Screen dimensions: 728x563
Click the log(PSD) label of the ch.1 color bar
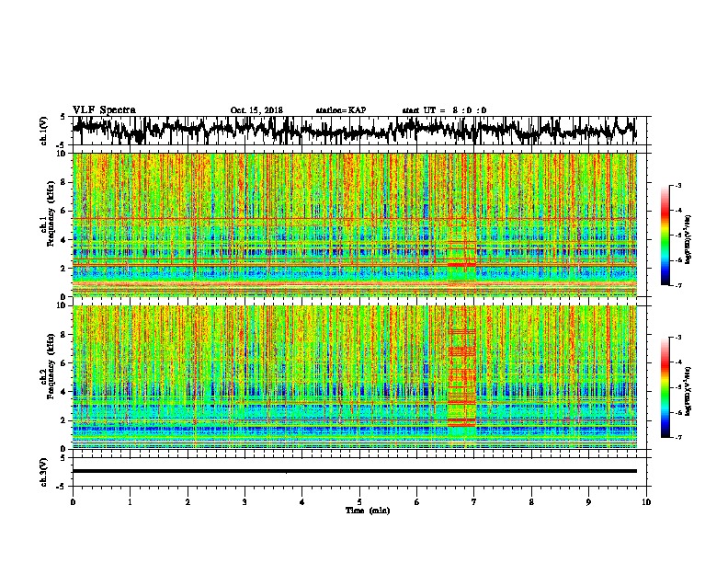688,239
